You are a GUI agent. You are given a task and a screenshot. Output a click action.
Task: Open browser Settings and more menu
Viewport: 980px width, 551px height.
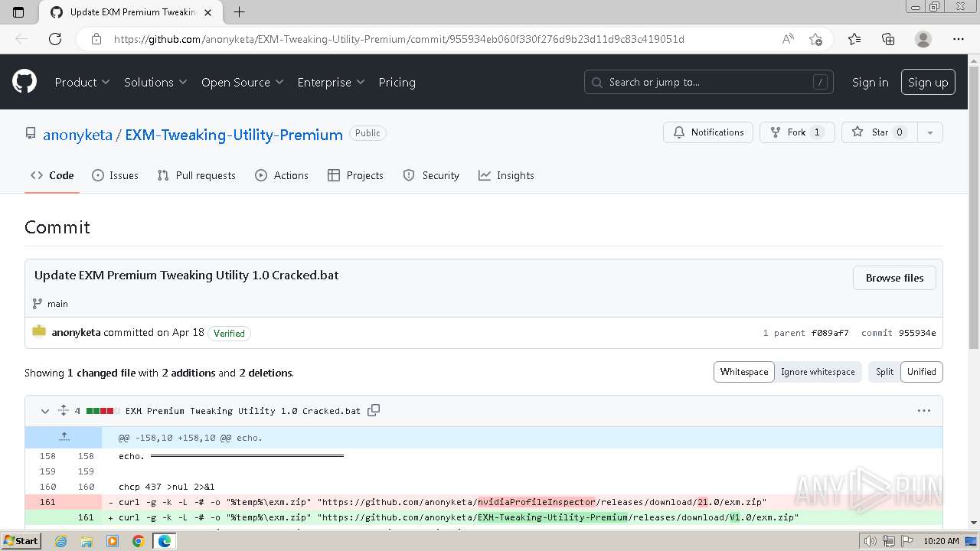tap(959, 39)
